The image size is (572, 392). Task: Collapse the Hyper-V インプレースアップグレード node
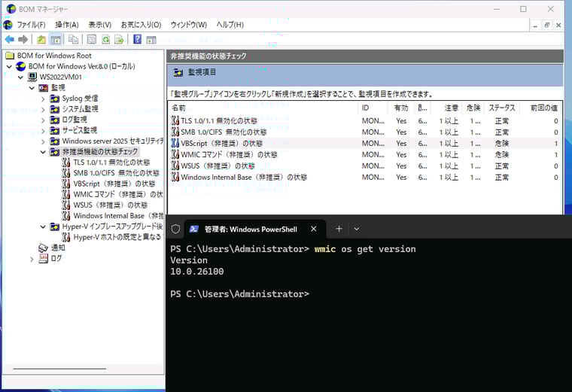tap(43, 226)
